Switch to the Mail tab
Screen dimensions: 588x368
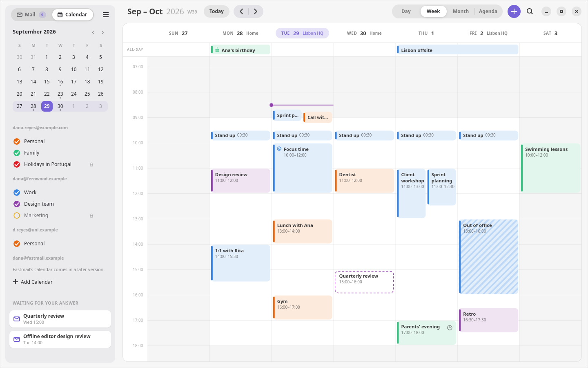pyautogui.click(x=31, y=15)
